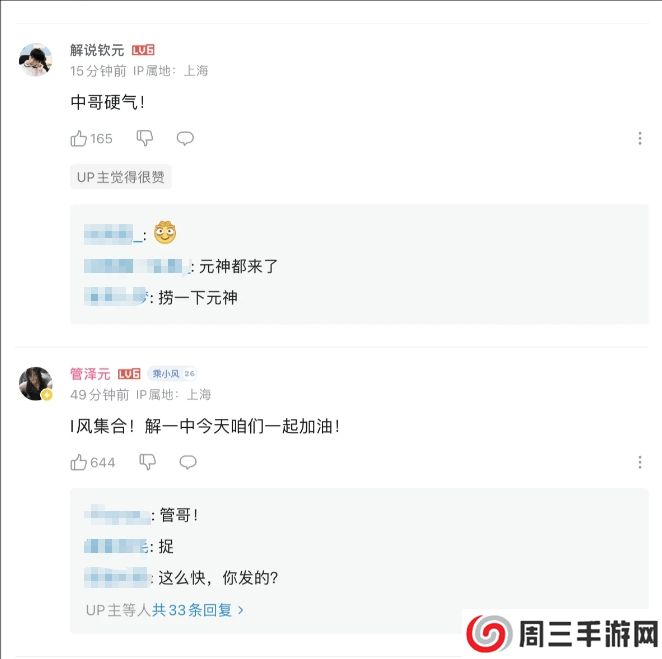Dislike the 中哥硬气 comment
Screen dimensions: 662x659
145,138
